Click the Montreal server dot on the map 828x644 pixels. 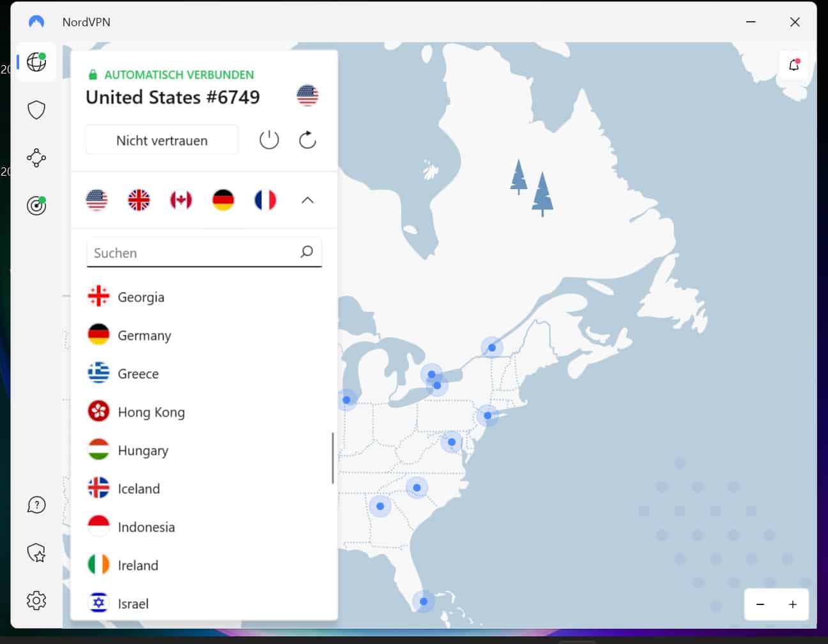492,348
